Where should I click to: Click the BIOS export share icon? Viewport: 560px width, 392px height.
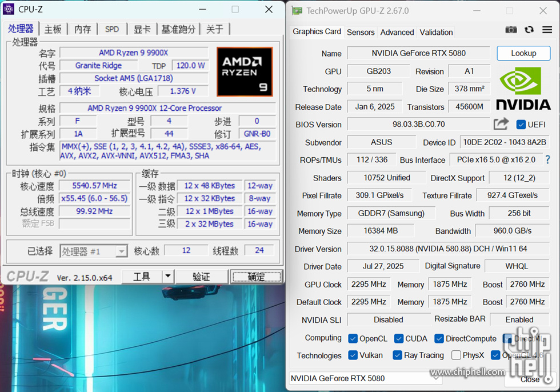[501, 124]
